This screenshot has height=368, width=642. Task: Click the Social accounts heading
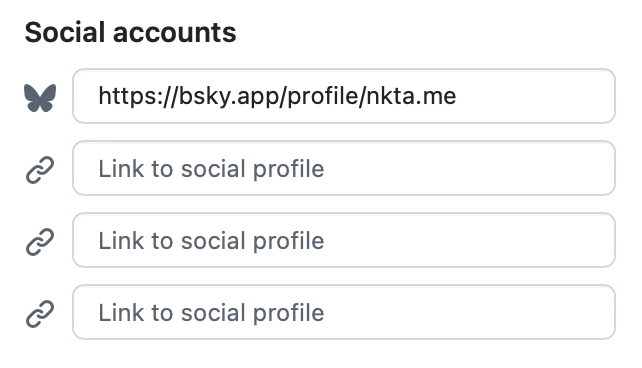click(x=130, y=32)
